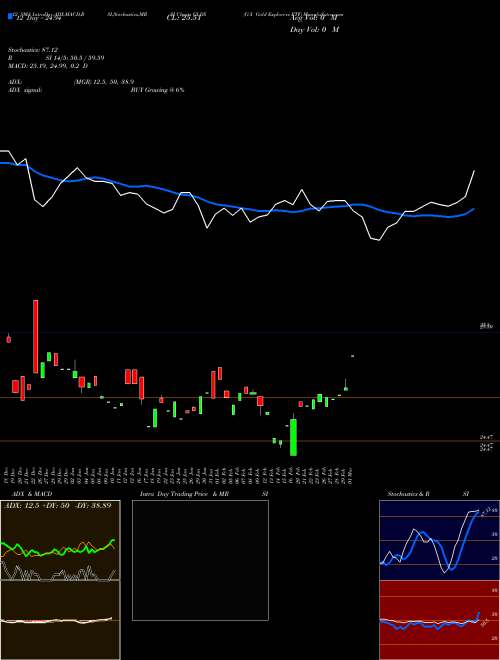Viewport: 500px width, 660px height.
Task: Click the Day Vol: 0 M label
Action: click(x=314, y=30)
